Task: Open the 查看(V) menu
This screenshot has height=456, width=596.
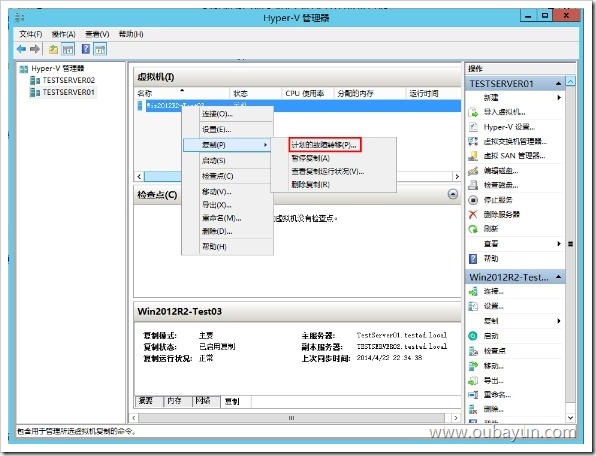Action: [97, 34]
